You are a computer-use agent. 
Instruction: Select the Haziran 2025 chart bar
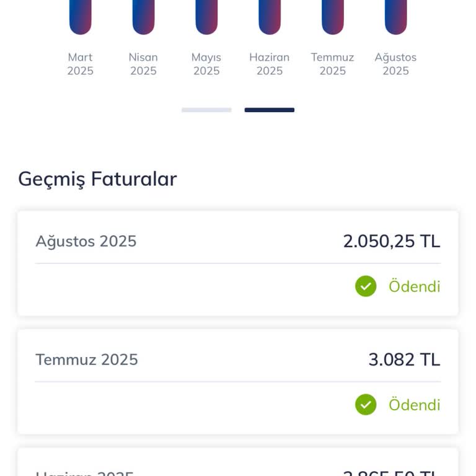click(x=270, y=17)
